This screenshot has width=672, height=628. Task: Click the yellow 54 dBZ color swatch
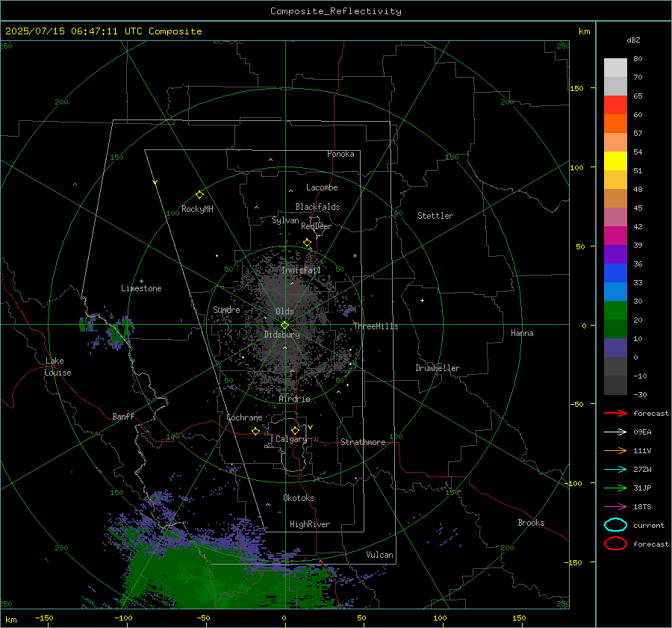click(x=615, y=161)
